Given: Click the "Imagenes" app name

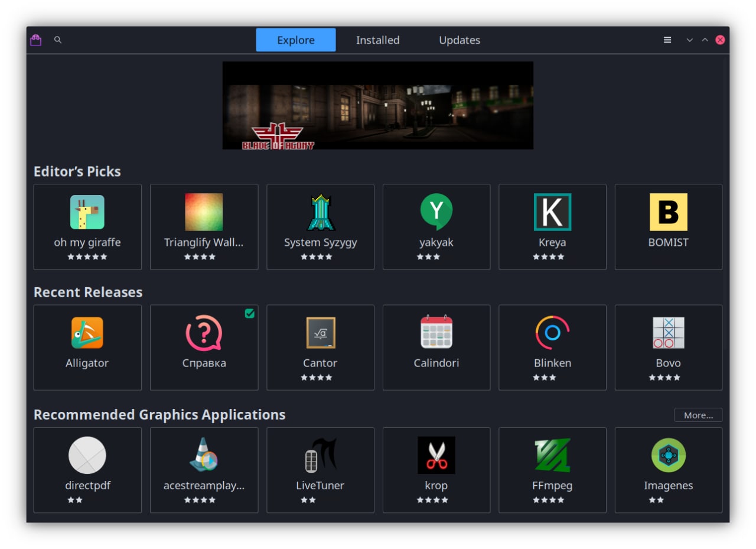Looking at the screenshot, I should [x=669, y=486].
